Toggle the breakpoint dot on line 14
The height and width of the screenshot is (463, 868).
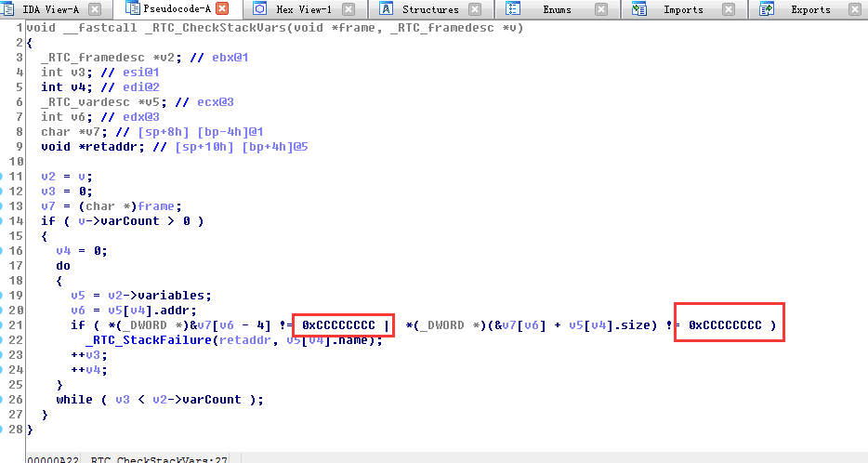[3, 221]
